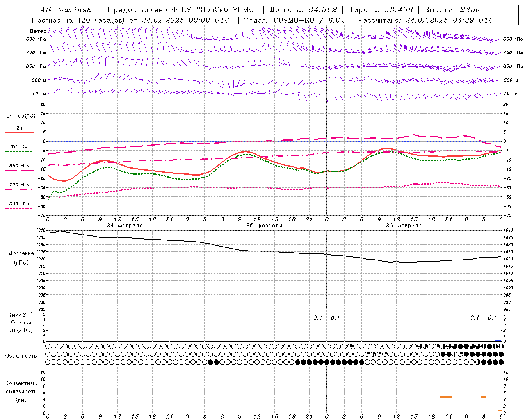Click the Долгота: 84.562 longitude value
This screenshot has width=525, height=420.
coord(303,10)
